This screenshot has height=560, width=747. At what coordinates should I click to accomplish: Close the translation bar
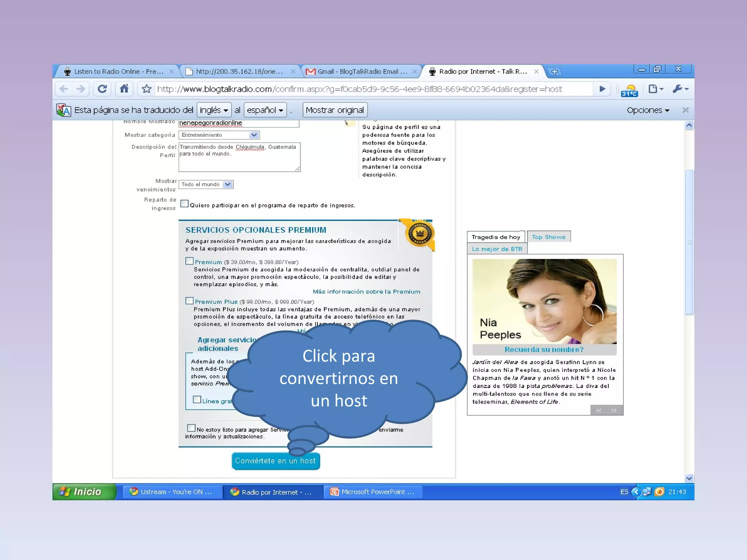(x=685, y=110)
